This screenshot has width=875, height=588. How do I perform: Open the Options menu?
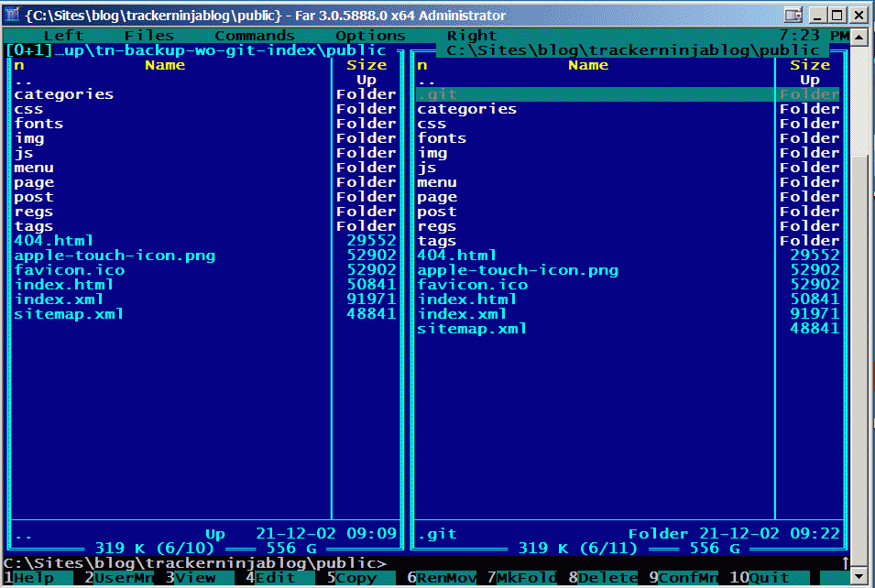370,36
